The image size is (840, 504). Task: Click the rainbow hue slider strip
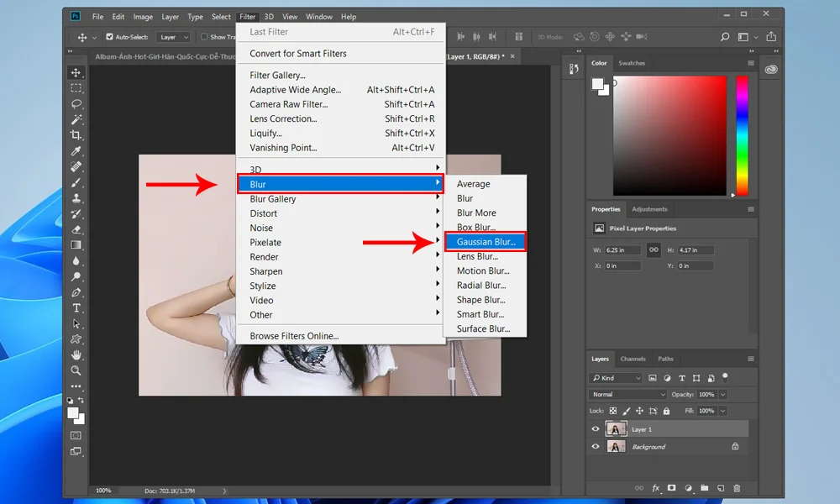coord(742,134)
